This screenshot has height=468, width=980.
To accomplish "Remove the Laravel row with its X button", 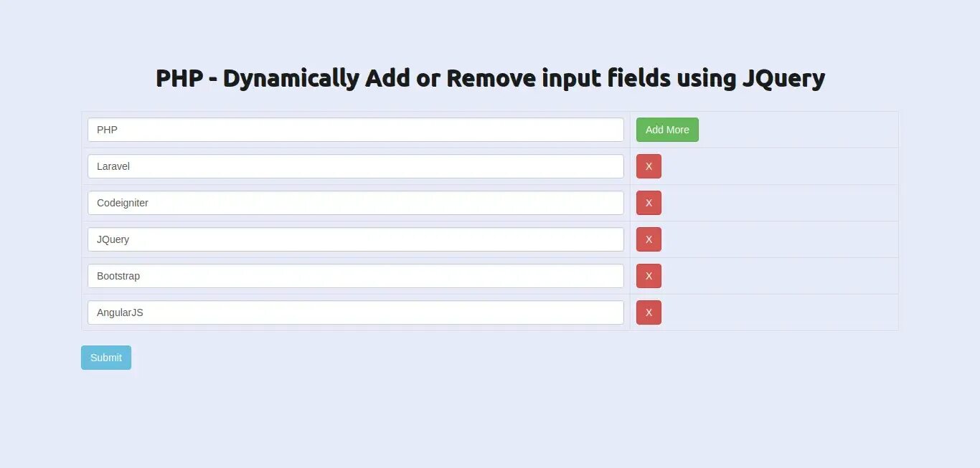I will tap(649, 166).
